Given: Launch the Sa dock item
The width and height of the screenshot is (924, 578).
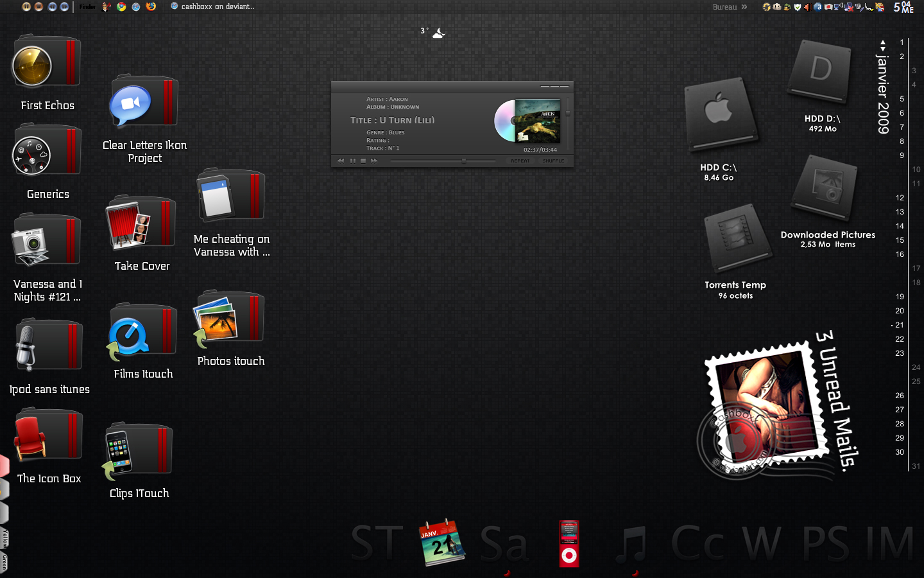Looking at the screenshot, I should click(504, 543).
